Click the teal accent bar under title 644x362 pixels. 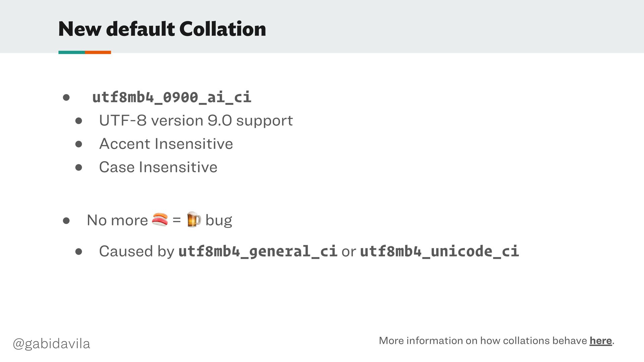(x=71, y=52)
